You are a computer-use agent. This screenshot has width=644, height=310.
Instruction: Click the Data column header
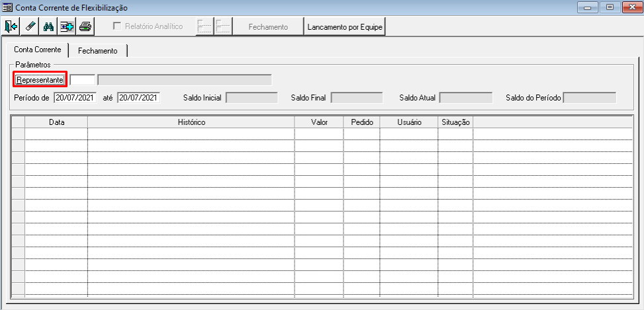56,122
